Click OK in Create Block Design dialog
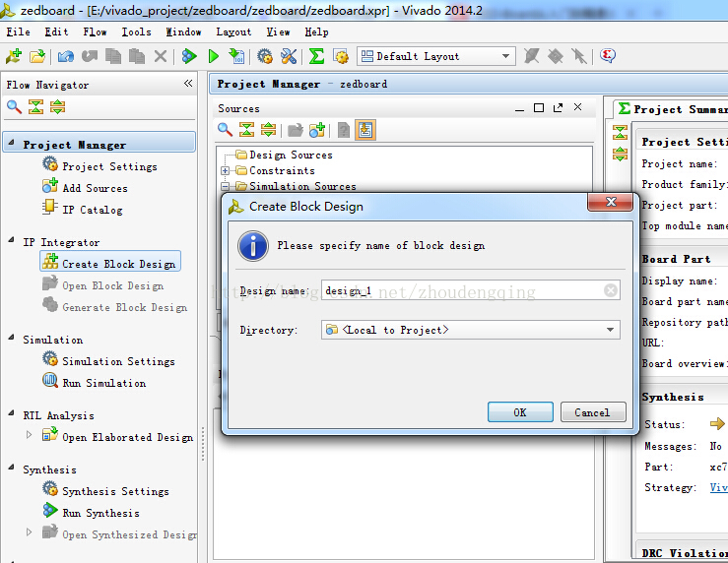The height and width of the screenshot is (563, 728). click(x=520, y=412)
